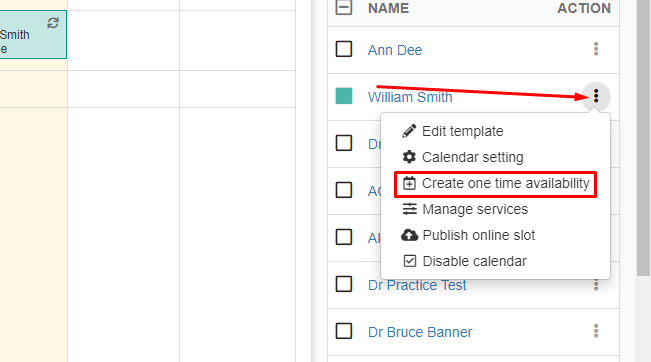Click the pencil icon beside Edit template

click(x=409, y=131)
